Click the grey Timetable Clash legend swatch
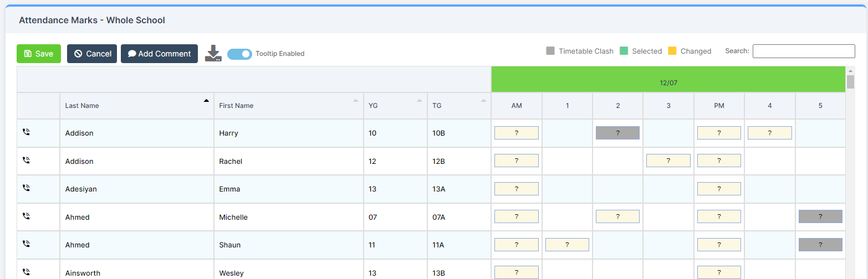This screenshot has height=279, width=868. pos(550,51)
